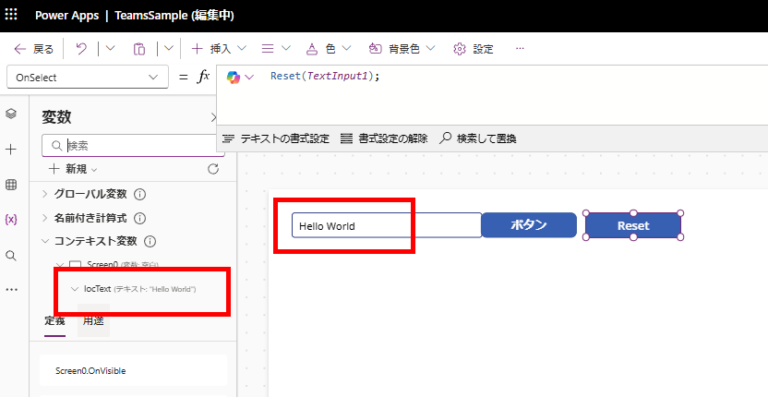Click the search magnifier in sidebar
Viewport: 768px width, 397px height.
tap(11, 256)
